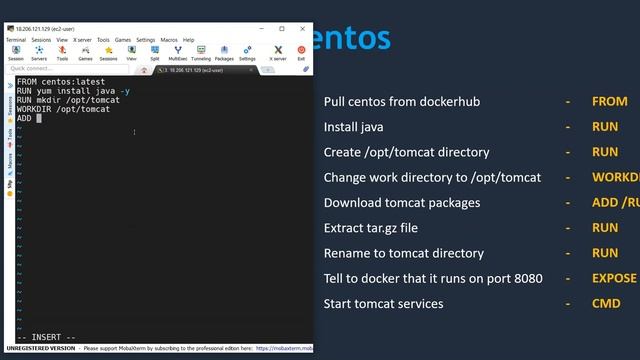640x360 pixels.
Task: Click 'FROM centos:latest' line in terminal
Action: pyautogui.click(x=61, y=82)
